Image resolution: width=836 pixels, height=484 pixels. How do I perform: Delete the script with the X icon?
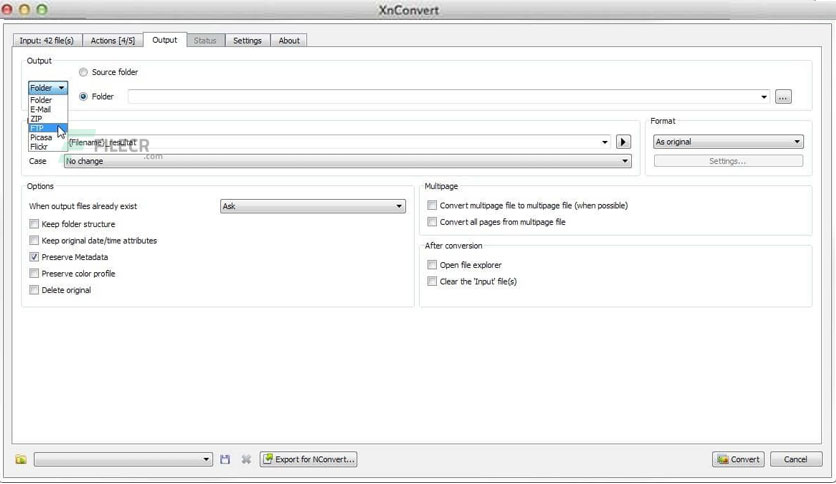(246, 459)
